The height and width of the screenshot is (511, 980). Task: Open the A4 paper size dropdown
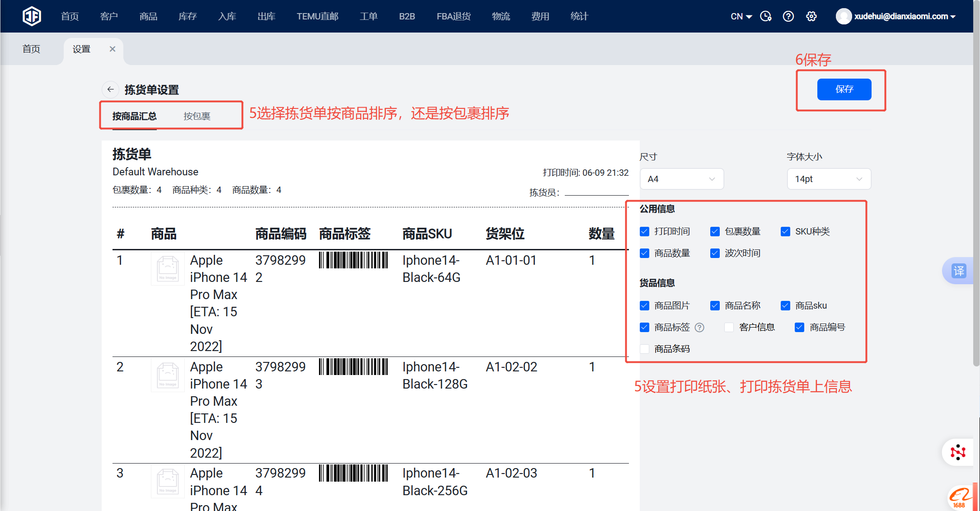pyautogui.click(x=682, y=179)
